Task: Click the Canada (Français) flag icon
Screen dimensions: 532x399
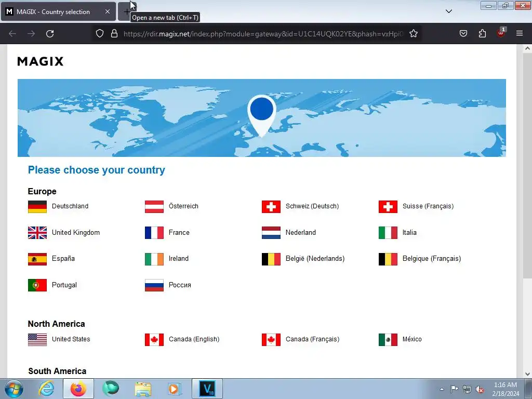Action: click(271, 340)
